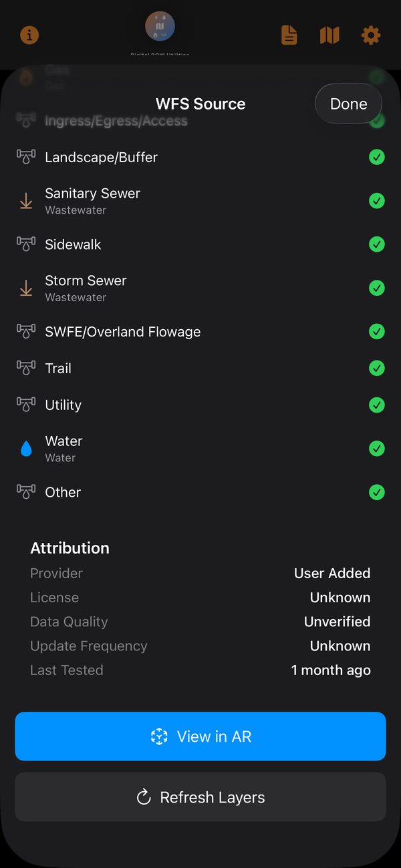The width and height of the screenshot is (401, 868).
Task: Tap the Sanitary Sewer down-arrow icon
Action: pos(26,200)
